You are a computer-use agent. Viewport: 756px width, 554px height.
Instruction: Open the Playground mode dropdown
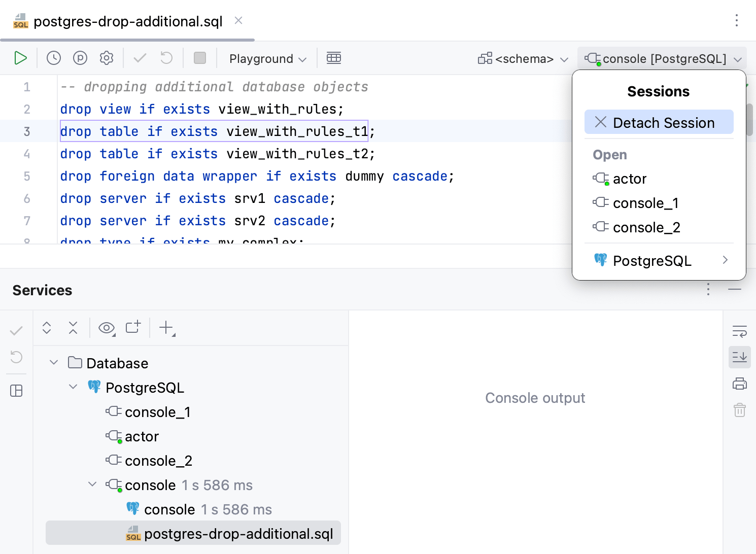267,59
